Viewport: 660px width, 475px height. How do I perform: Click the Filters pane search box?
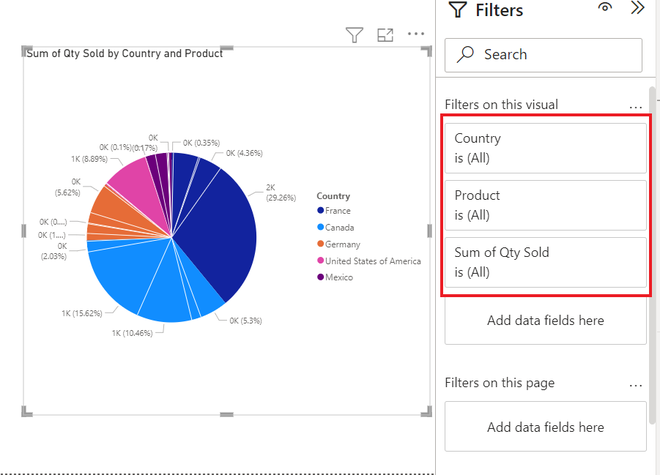coord(543,54)
